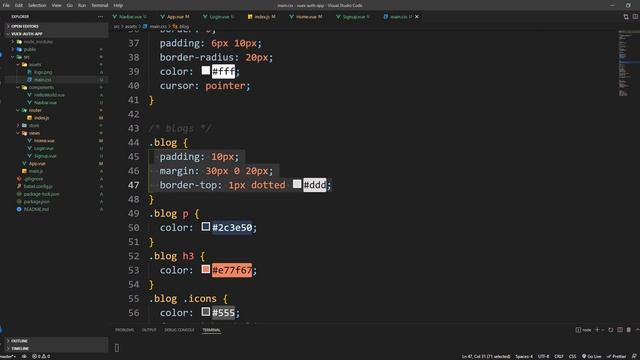The image size is (640, 360).
Task: Switch to the Debug Console panel tab
Action: pyautogui.click(x=179, y=330)
